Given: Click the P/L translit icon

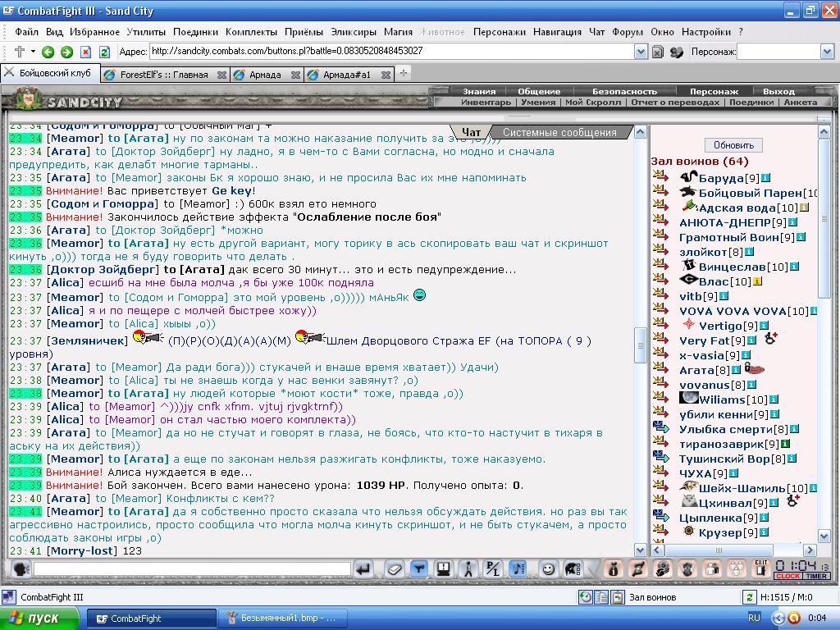Looking at the screenshot, I should point(492,568).
